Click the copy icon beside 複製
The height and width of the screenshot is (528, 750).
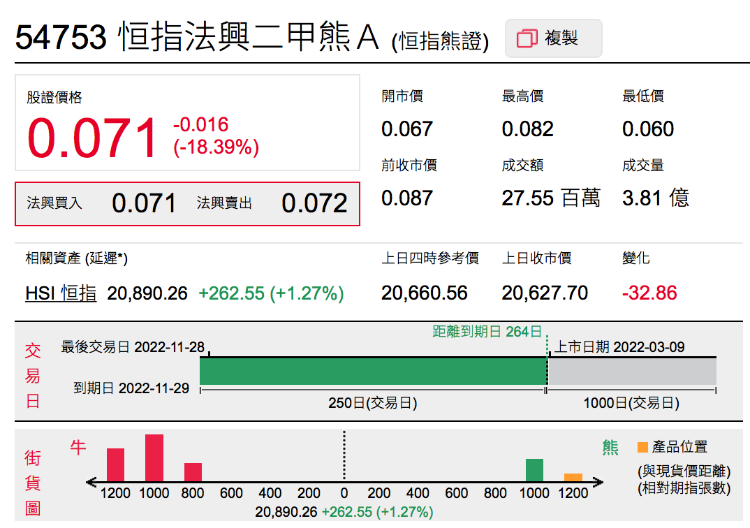527,38
